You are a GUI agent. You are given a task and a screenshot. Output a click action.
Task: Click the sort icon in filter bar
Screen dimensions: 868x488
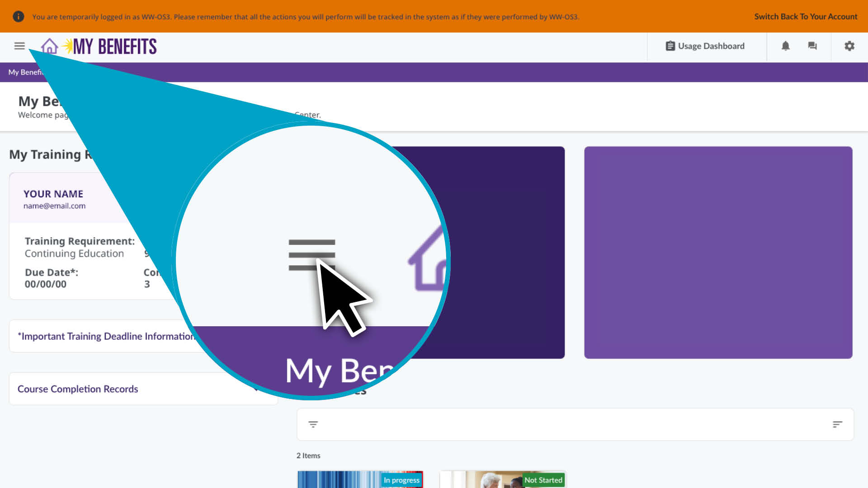pyautogui.click(x=837, y=424)
